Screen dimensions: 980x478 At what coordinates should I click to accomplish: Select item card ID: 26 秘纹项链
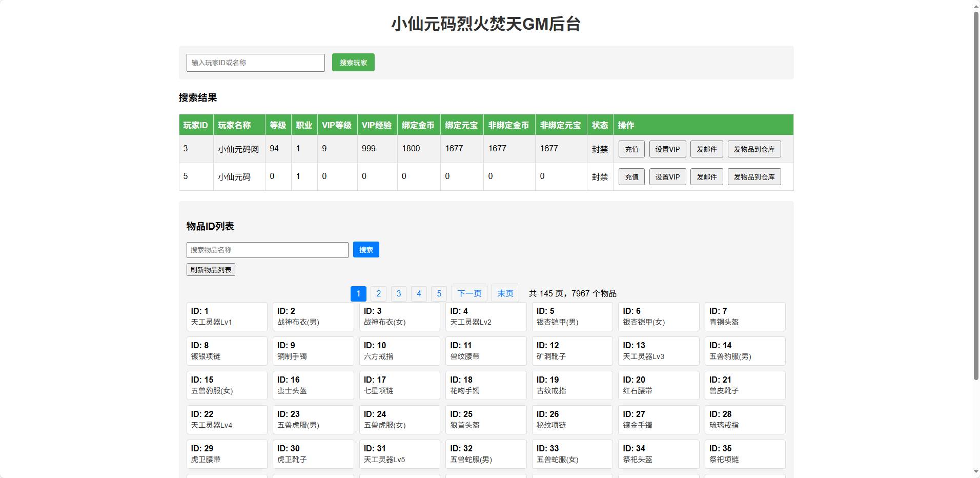(x=573, y=420)
